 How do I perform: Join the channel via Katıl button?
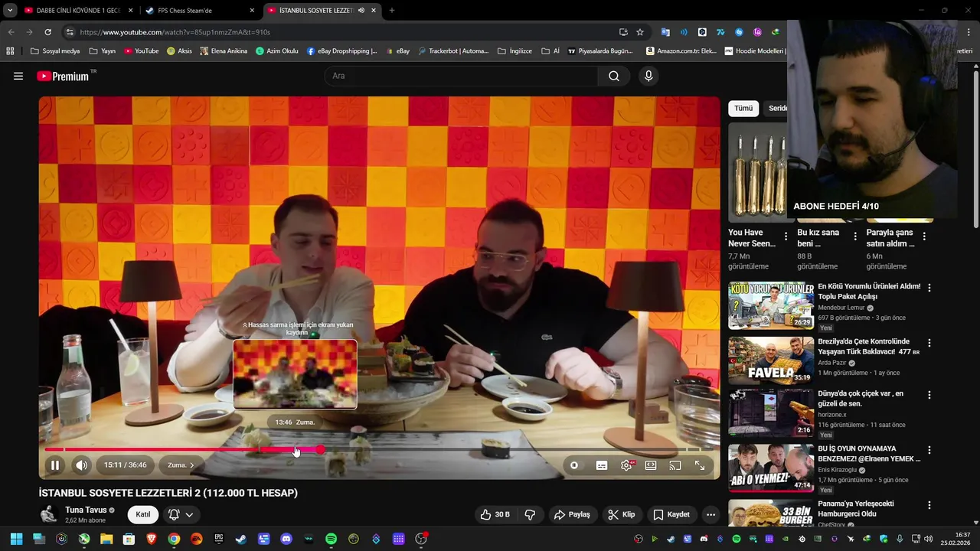click(x=143, y=514)
